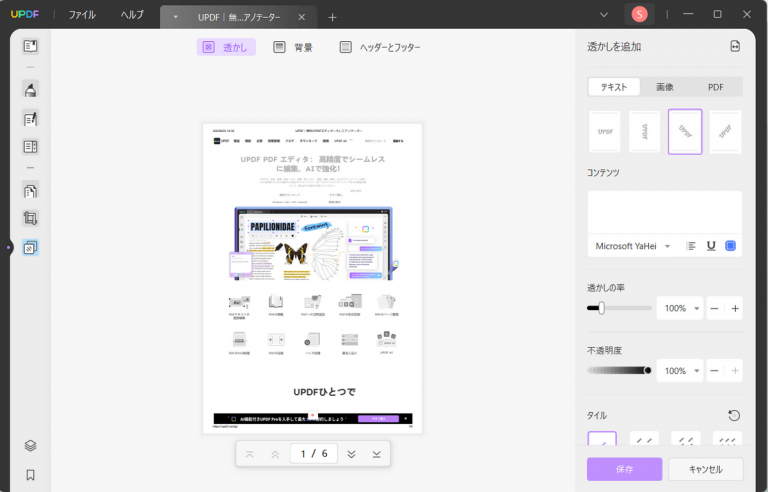The width and height of the screenshot is (768, 492).
Task: Open the blue text color swatch
Action: click(x=730, y=246)
